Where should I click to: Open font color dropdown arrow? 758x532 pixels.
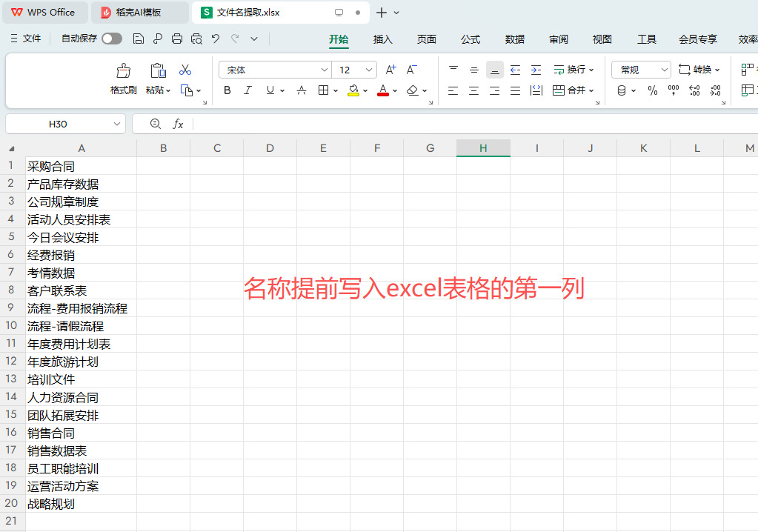395,90
